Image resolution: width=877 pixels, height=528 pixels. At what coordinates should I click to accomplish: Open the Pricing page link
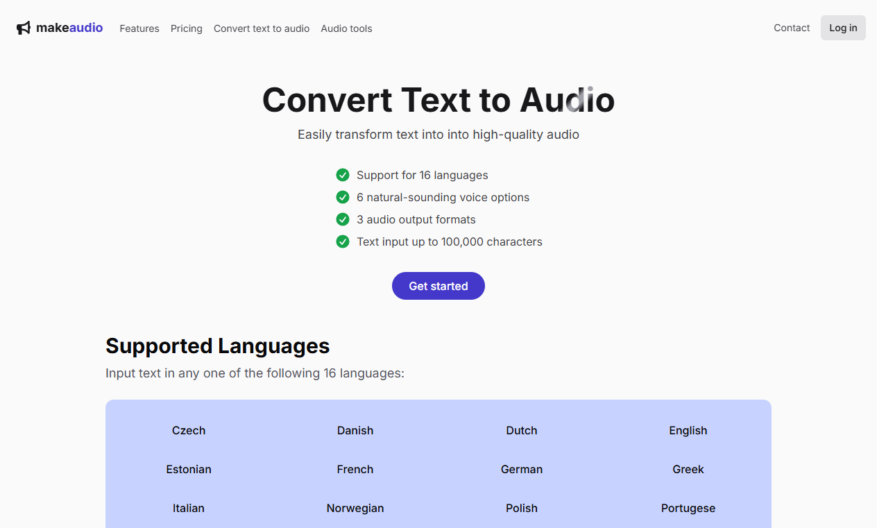pyautogui.click(x=186, y=29)
